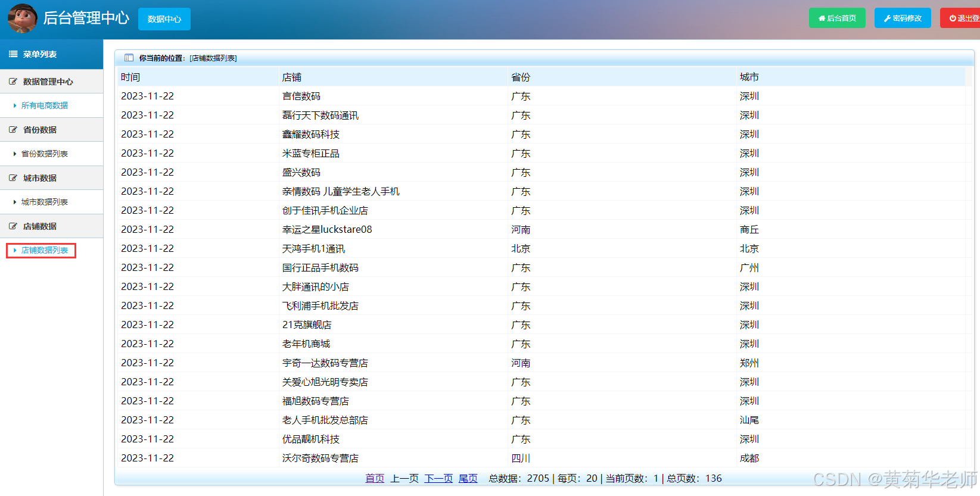The image size is (980, 496).
Task: Expand the 数据管理中心 menu section
Action: (51, 82)
